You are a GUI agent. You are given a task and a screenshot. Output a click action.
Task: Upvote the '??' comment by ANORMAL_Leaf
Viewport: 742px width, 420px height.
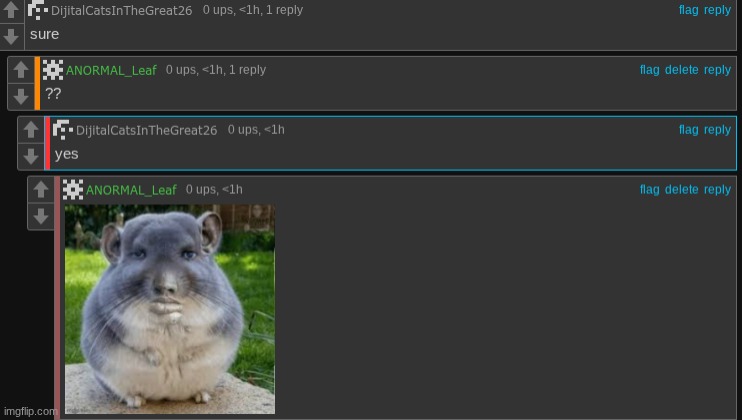(21, 70)
